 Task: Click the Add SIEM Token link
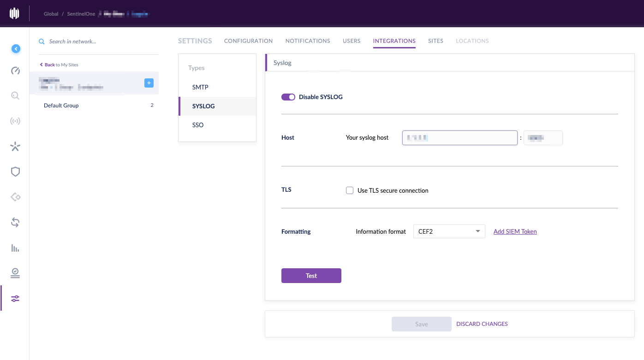tap(515, 231)
